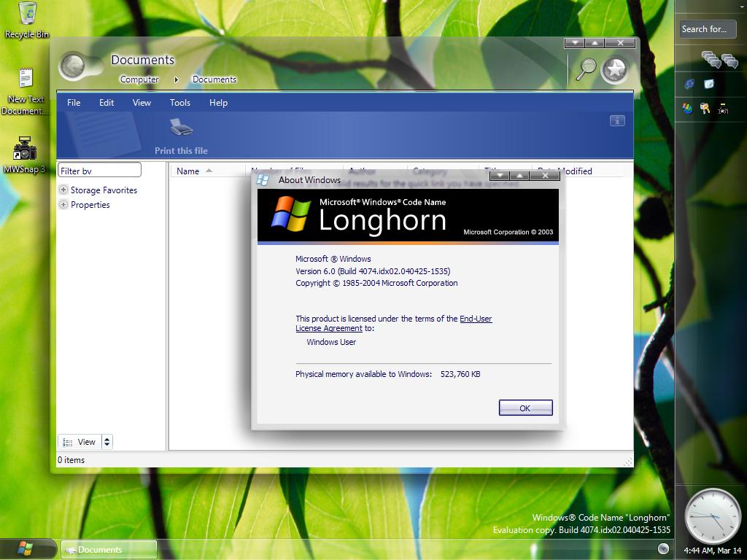
Task: Open the magnifying glass search icon
Action: coord(586,69)
